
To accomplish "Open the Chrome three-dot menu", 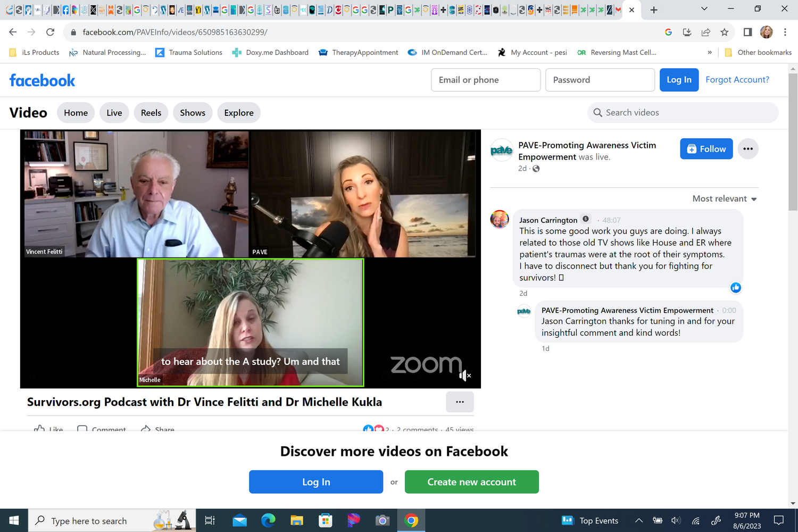I will [x=785, y=32].
